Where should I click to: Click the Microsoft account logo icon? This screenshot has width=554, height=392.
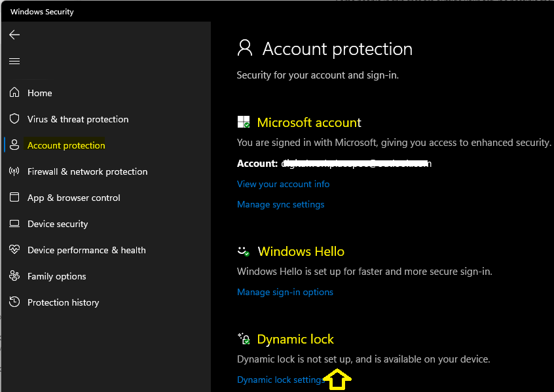click(x=244, y=122)
